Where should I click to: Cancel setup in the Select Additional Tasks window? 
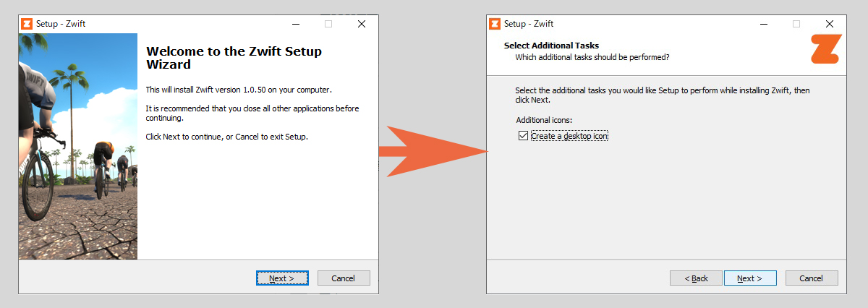(812, 278)
